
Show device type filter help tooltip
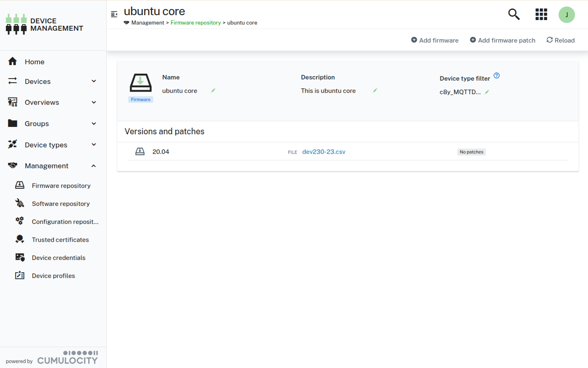(497, 76)
